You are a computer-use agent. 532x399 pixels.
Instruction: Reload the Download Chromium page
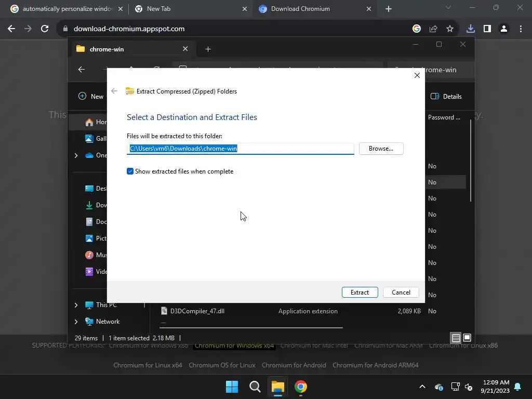(x=45, y=29)
